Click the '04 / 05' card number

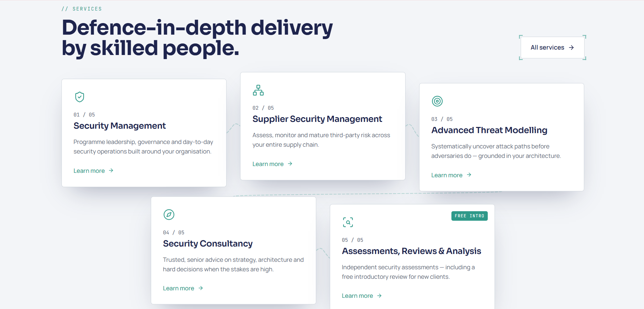174,233
